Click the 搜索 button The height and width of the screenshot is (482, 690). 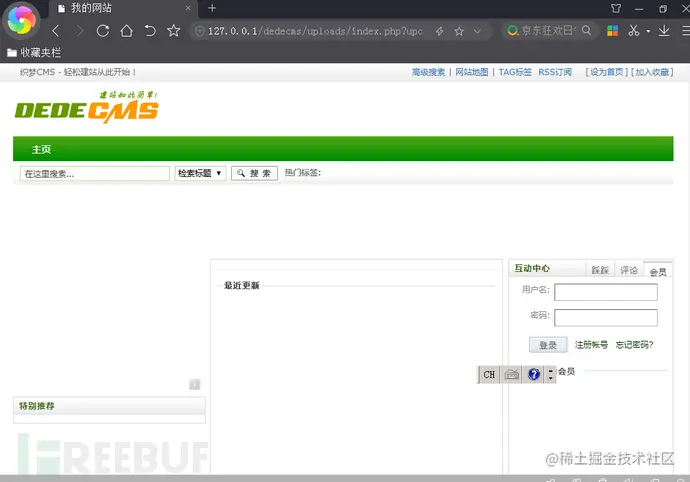click(254, 173)
